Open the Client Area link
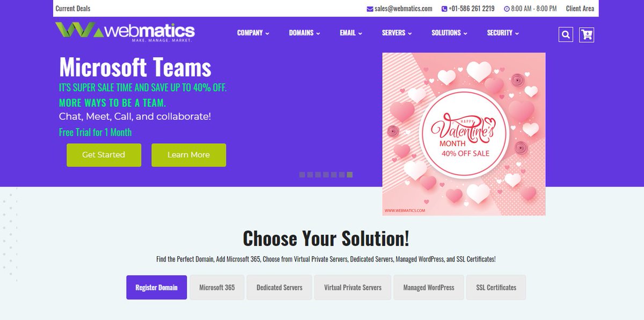The image size is (644, 320). [580, 9]
